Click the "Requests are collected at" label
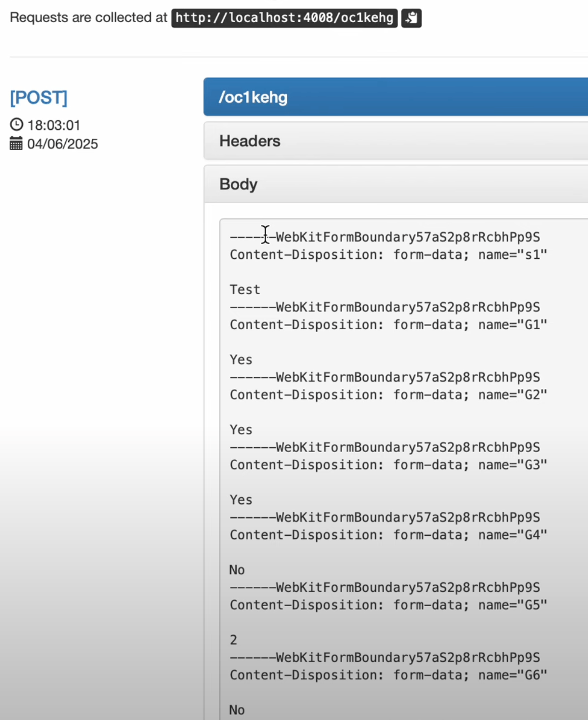This screenshot has width=588, height=720. click(x=89, y=18)
